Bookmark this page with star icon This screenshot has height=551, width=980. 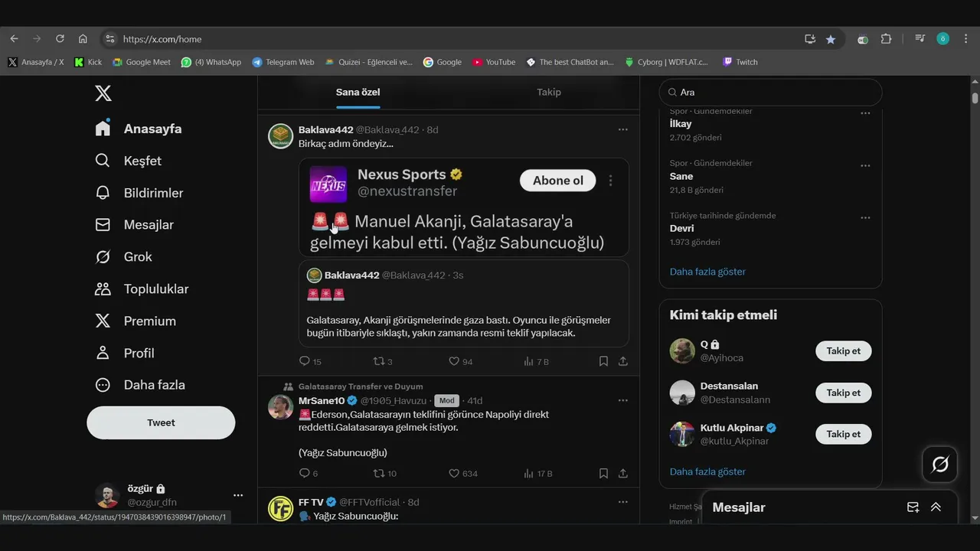[x=831, y=39]
